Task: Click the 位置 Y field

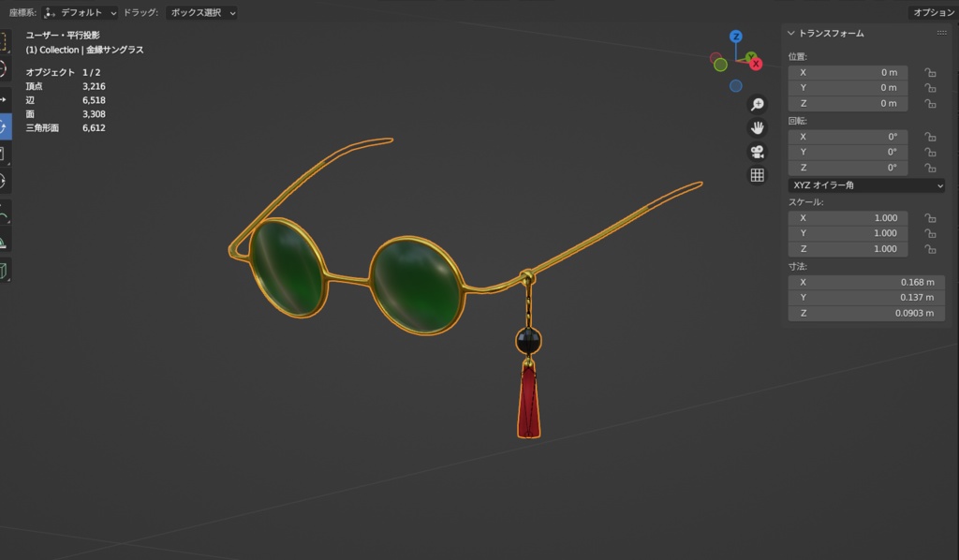Action: click(x=848, y=87)
